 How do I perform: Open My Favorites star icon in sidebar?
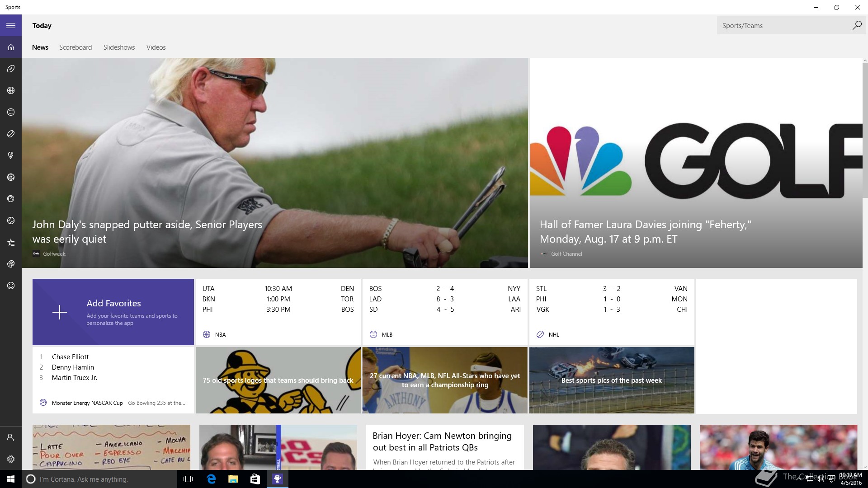tap(11, 243)
